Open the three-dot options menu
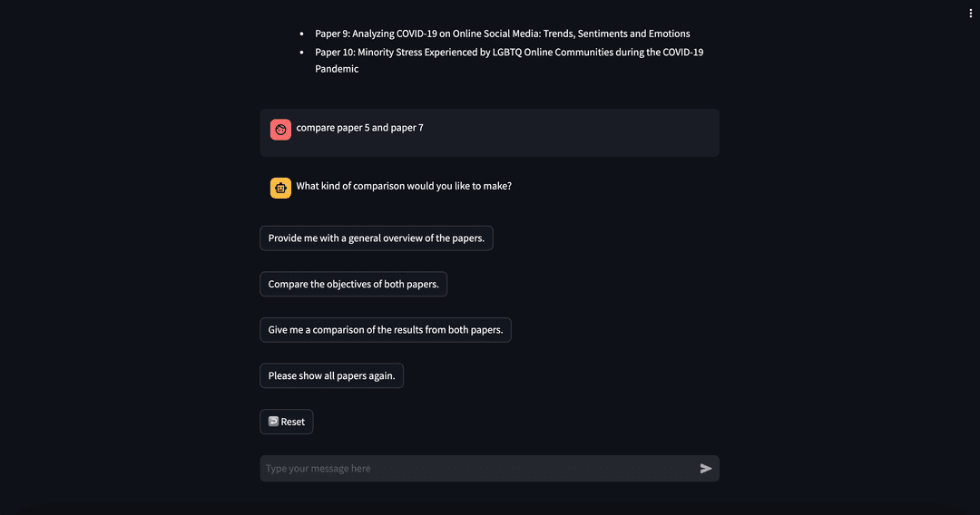The width and height of the screenshot is (980, 515). click(970, 13)
